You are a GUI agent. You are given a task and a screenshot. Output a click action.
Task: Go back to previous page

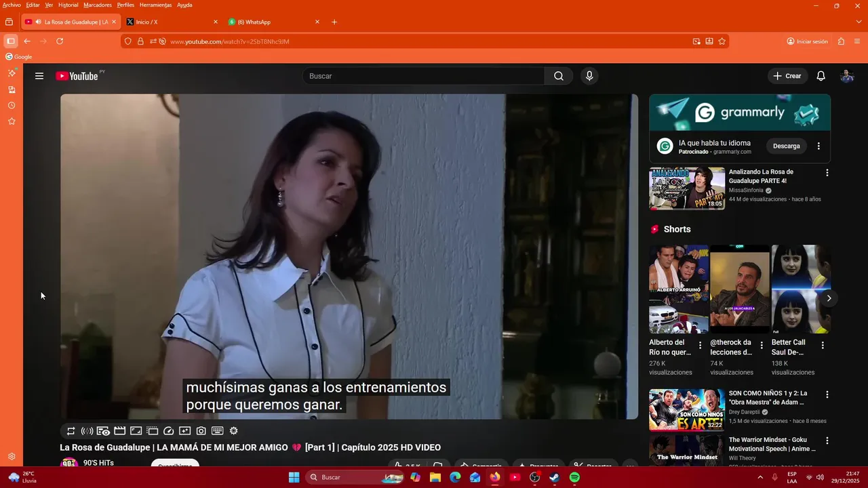coord(27,41)
